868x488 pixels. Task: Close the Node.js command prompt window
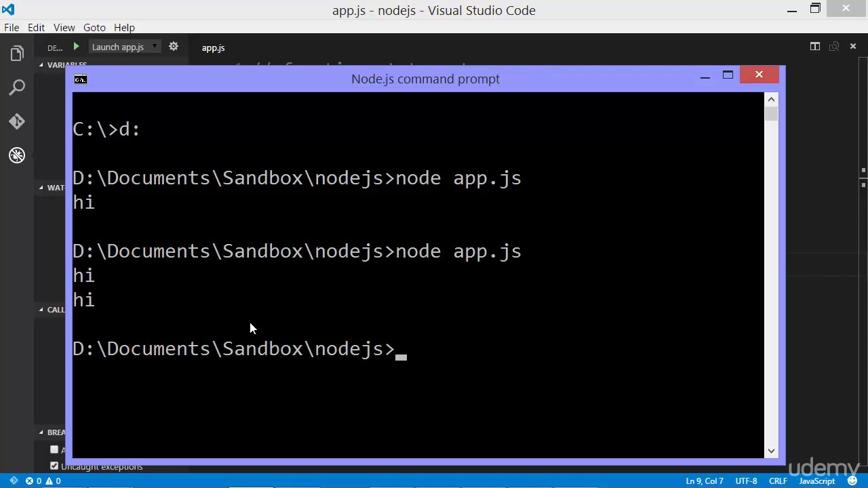(x=759, y=75)
